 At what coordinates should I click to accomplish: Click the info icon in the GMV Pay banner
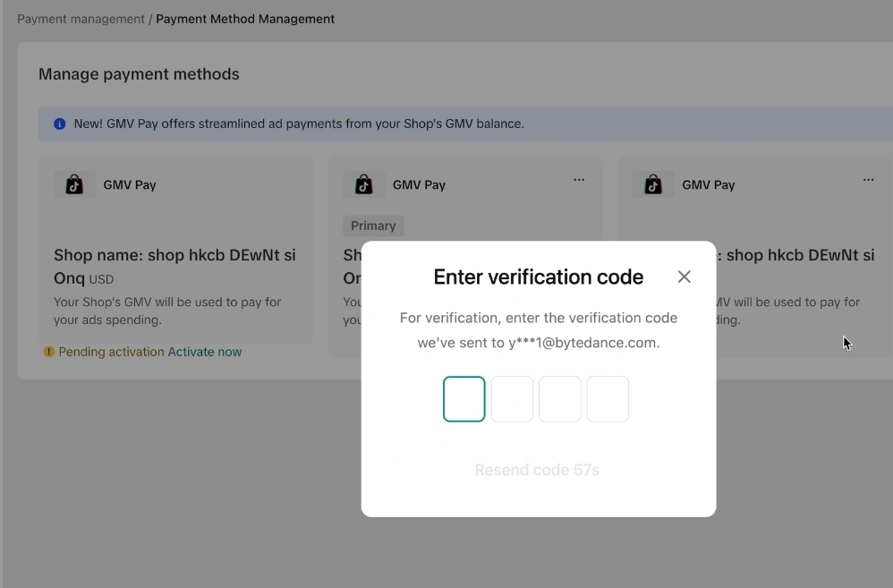60,124
